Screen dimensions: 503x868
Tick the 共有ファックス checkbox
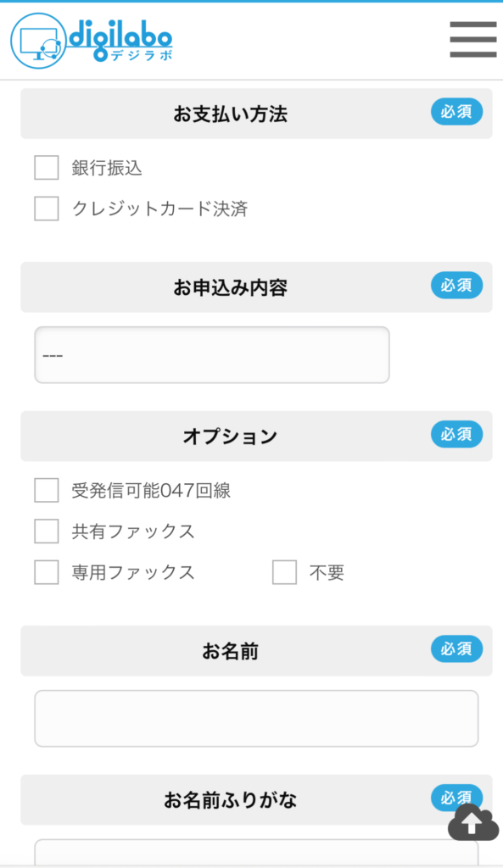click(47, 531)
